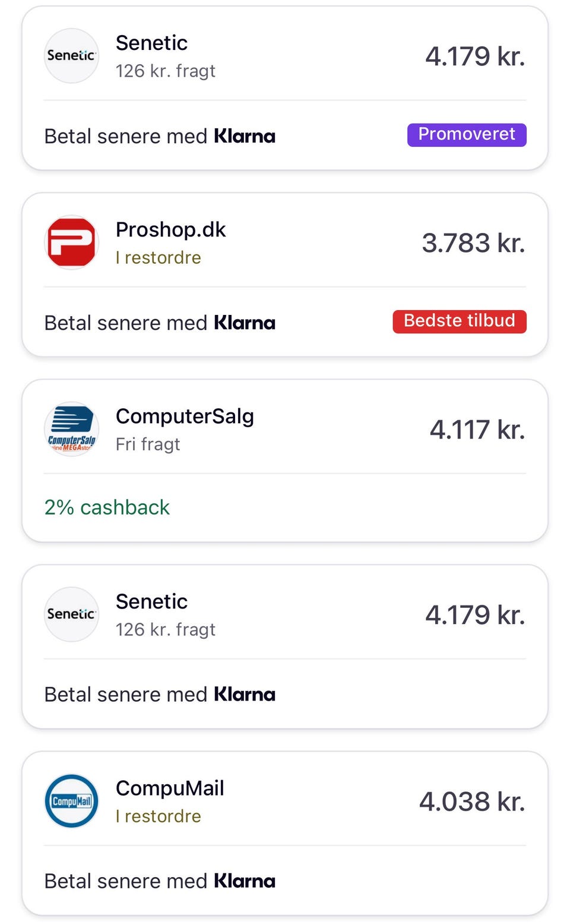Tap the red Bedste tilbud badge
Image resolution: width=570 pixels, height=924 pixels.
tap(460, 321)
